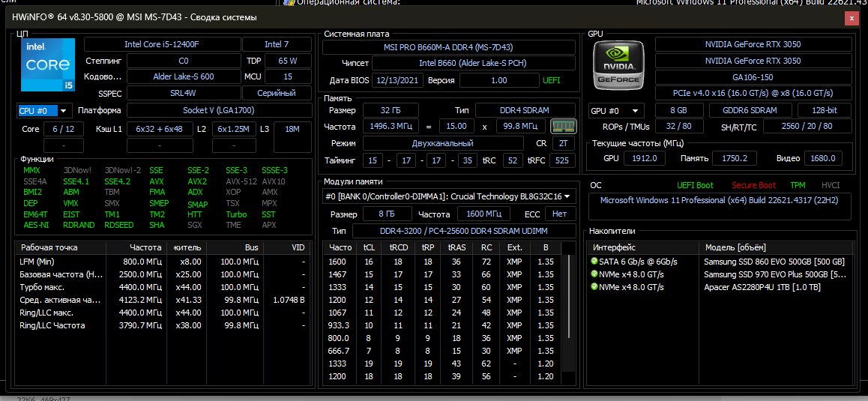
Task: Open the CPU #0 selector dropdown
Action: 44,111
